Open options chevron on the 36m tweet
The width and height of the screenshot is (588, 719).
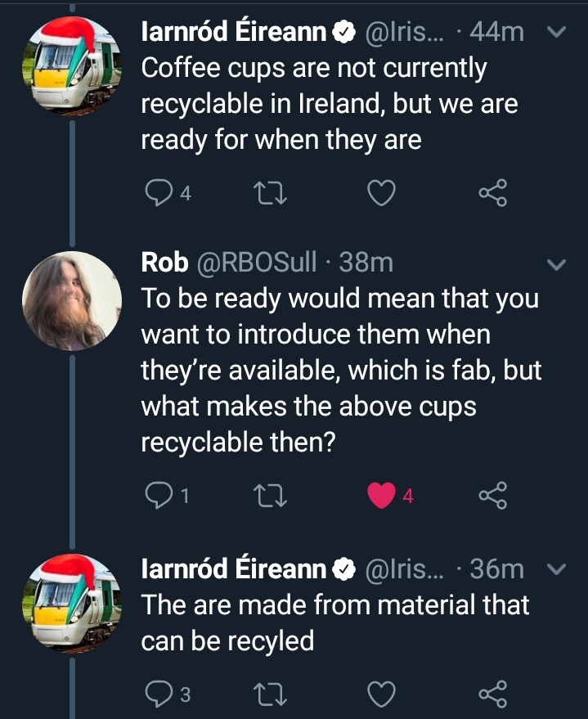click(x=556, y=569)
